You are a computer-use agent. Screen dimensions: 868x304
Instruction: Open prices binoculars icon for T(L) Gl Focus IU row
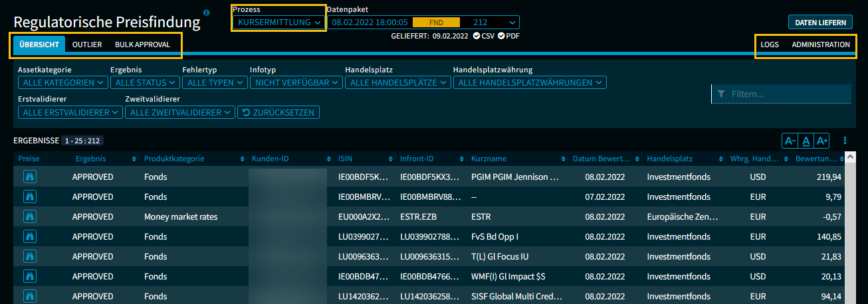[x=30, y=257]
